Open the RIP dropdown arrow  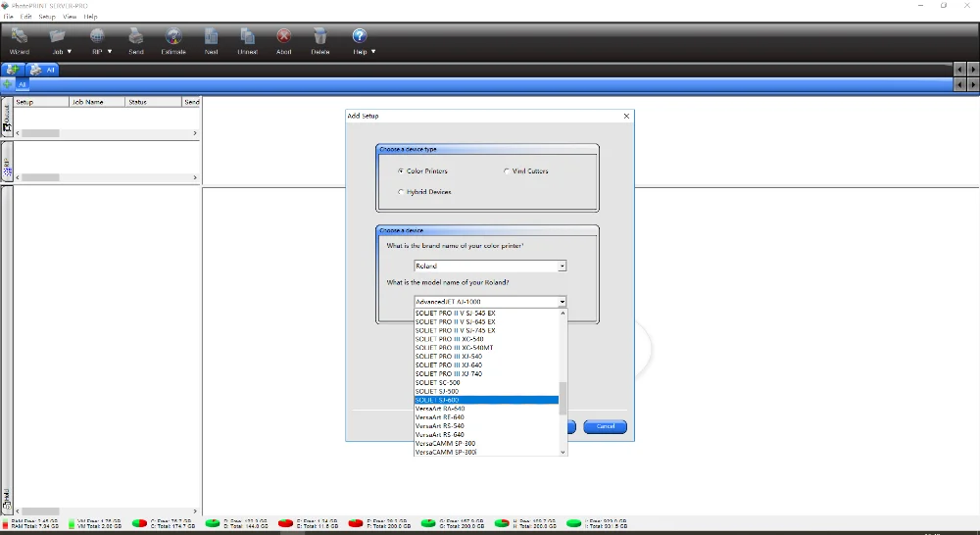pyautogui.click(x=110, y=52)
